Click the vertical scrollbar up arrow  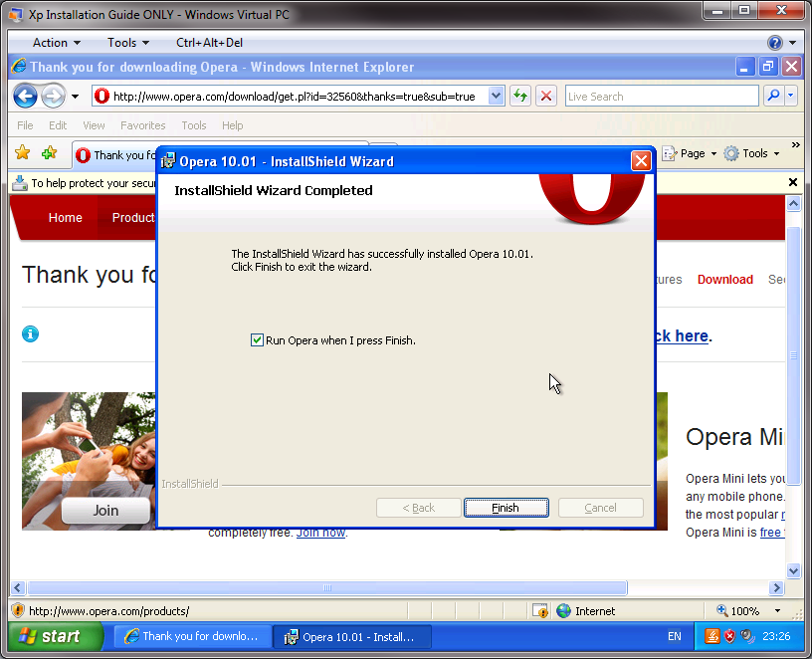point(793,204)
